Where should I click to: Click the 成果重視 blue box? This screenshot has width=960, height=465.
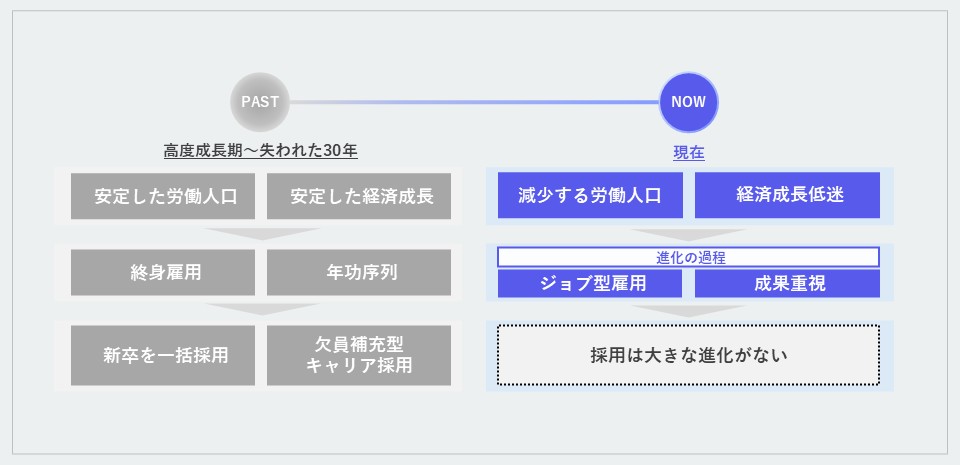pos(787,283)
